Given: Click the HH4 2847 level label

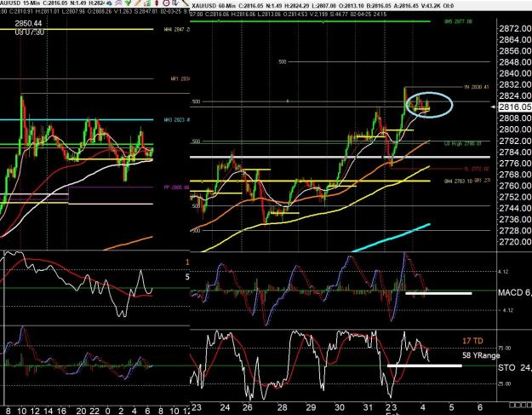Looking at the screenshot, I should [176, 30].
